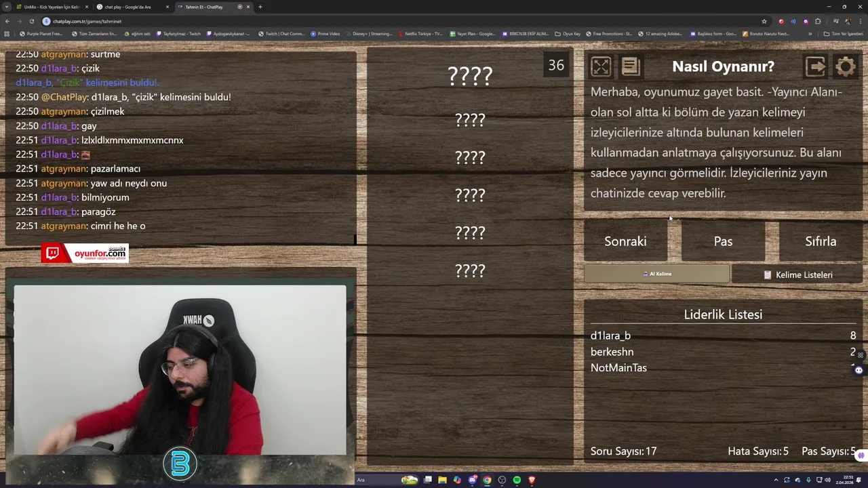Switch to the AI Kelime tab

[656, 274]
